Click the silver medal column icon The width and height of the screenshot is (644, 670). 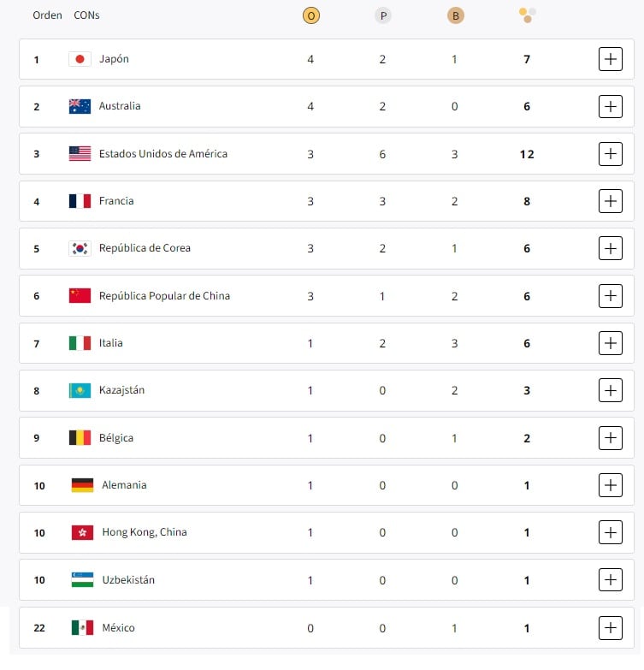point(382,16)
